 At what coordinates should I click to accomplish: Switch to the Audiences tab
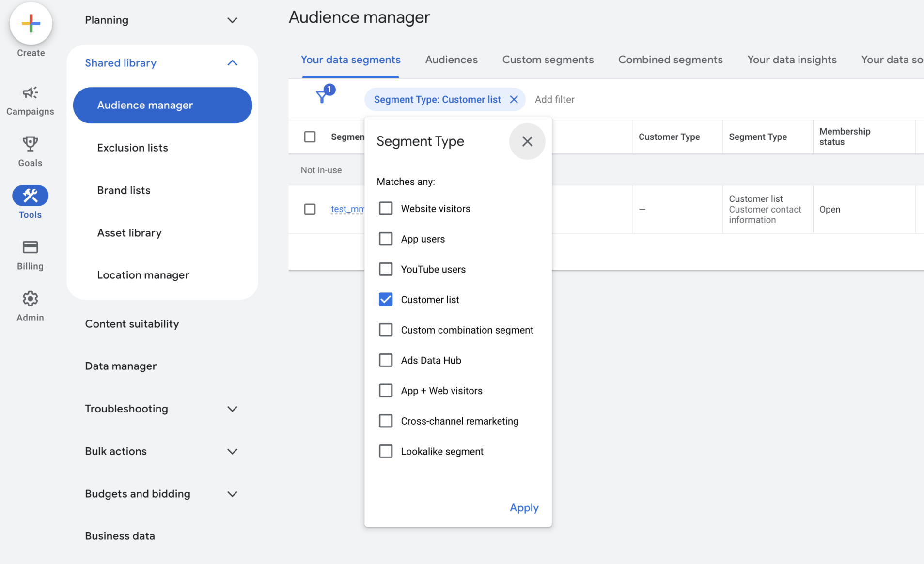tap(451, 60)
